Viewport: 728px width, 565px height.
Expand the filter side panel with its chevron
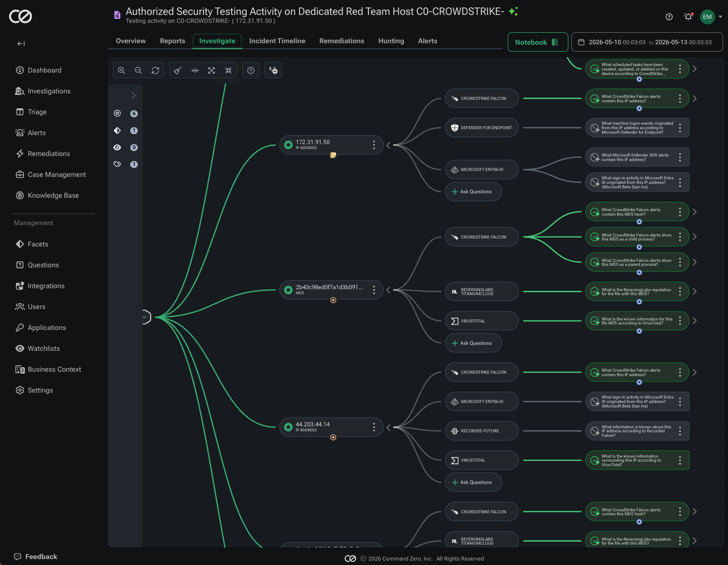coord(133,95)
